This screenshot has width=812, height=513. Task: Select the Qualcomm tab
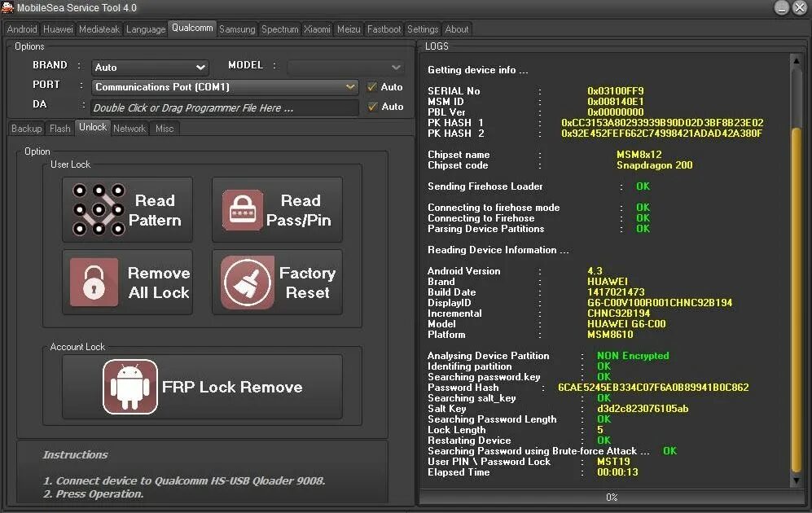pos(192,28)
